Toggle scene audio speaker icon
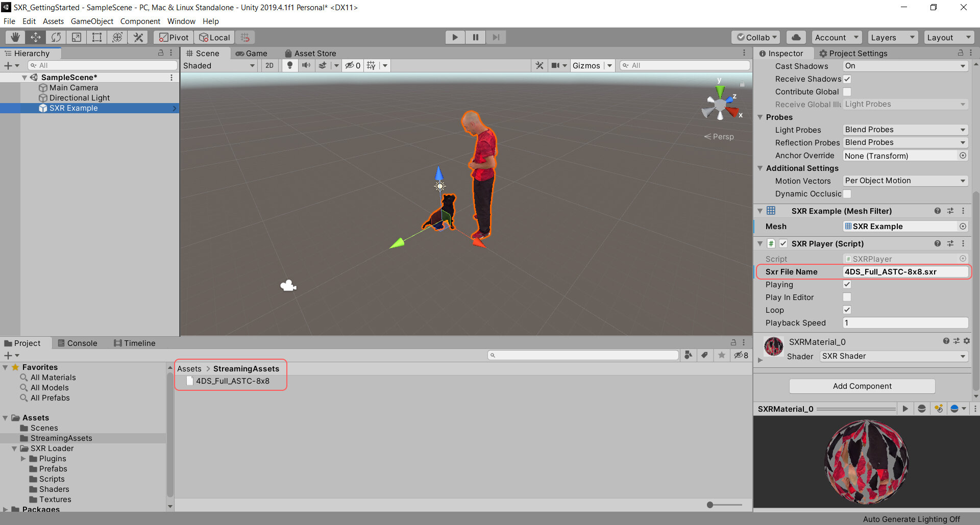 (306, 65)
